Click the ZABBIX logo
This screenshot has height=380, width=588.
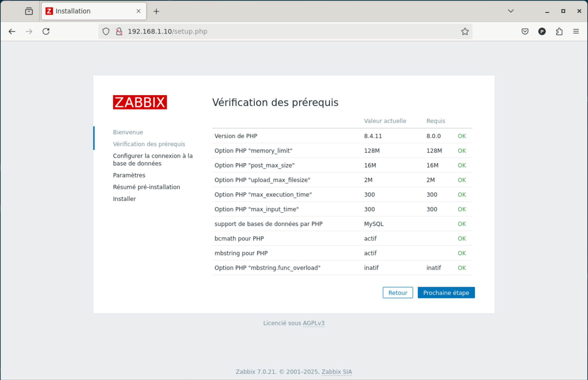[x=140, y=102]
